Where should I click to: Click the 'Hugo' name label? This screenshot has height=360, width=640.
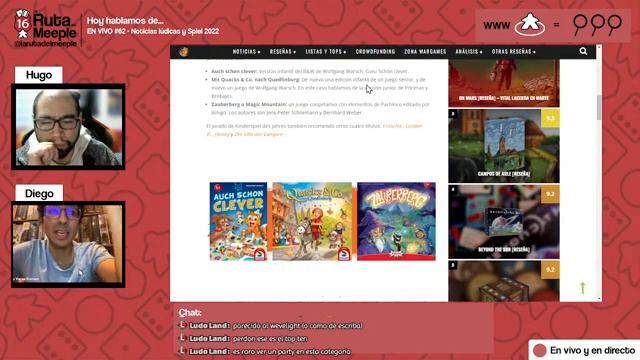pos(39,75)
